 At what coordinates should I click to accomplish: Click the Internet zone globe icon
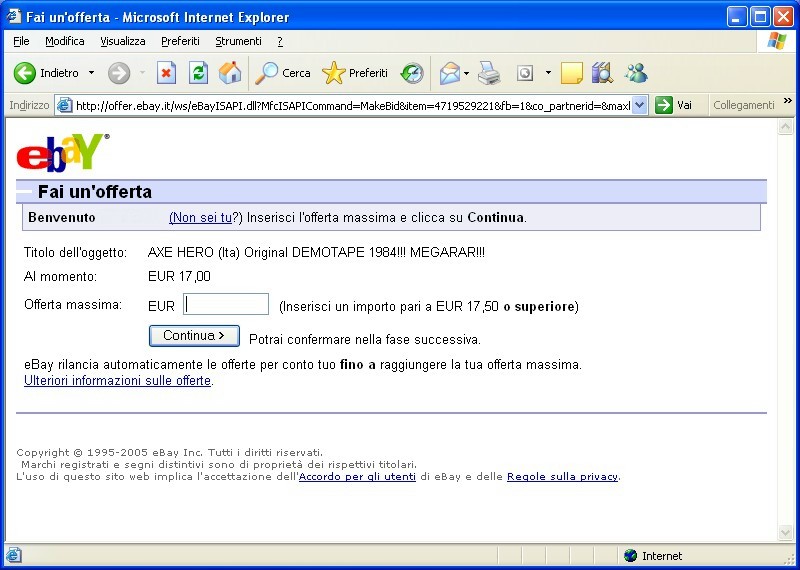click(x=631, y=556)
